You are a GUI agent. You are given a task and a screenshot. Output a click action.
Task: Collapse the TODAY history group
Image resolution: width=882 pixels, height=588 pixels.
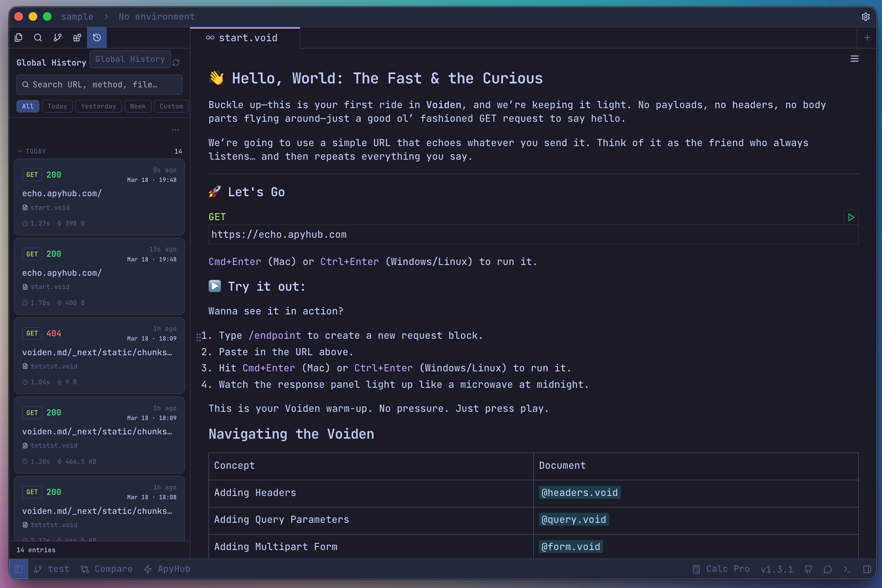(20, 151)
